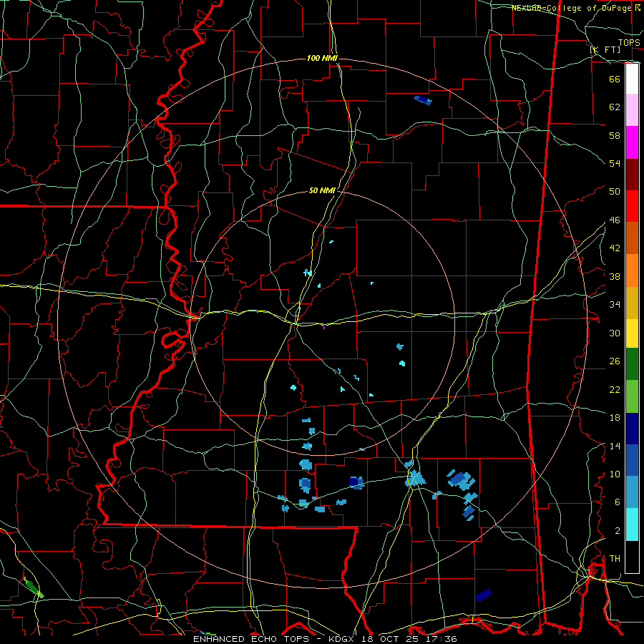Click the legend value 62
This screenshot has width=644, height=644.
tap(615, 107)
